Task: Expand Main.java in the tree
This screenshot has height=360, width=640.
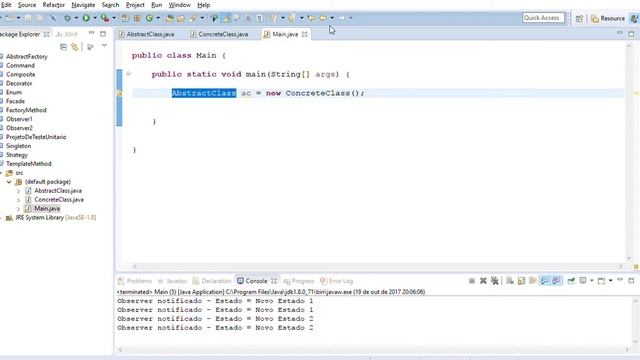Action: [x=18, y=209]
